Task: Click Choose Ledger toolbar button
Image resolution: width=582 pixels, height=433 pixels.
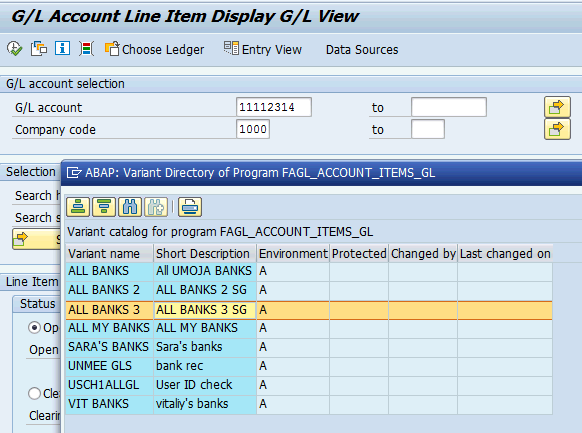Action: pyautogui.click(x=154, y=49)
